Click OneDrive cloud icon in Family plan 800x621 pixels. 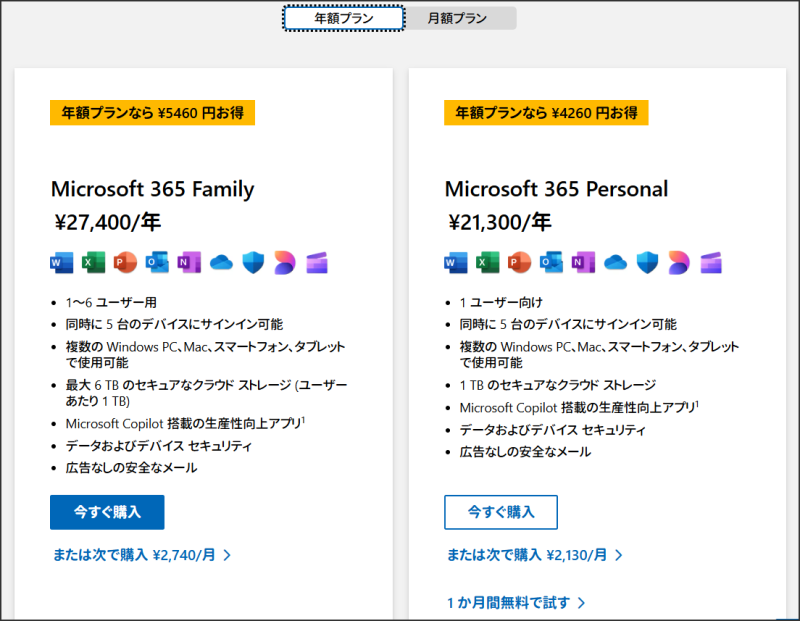coord(221,263)
